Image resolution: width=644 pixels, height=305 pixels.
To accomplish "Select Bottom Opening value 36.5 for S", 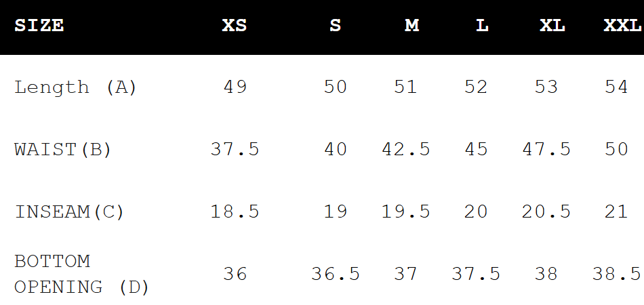I will click(x=335, y=274).
